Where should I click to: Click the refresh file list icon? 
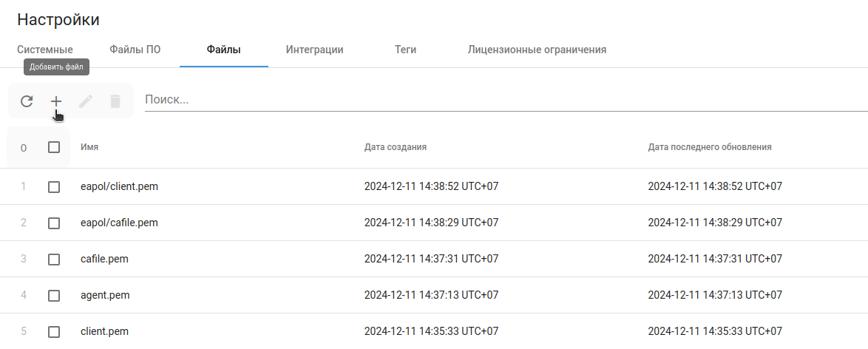click(27, 101)
